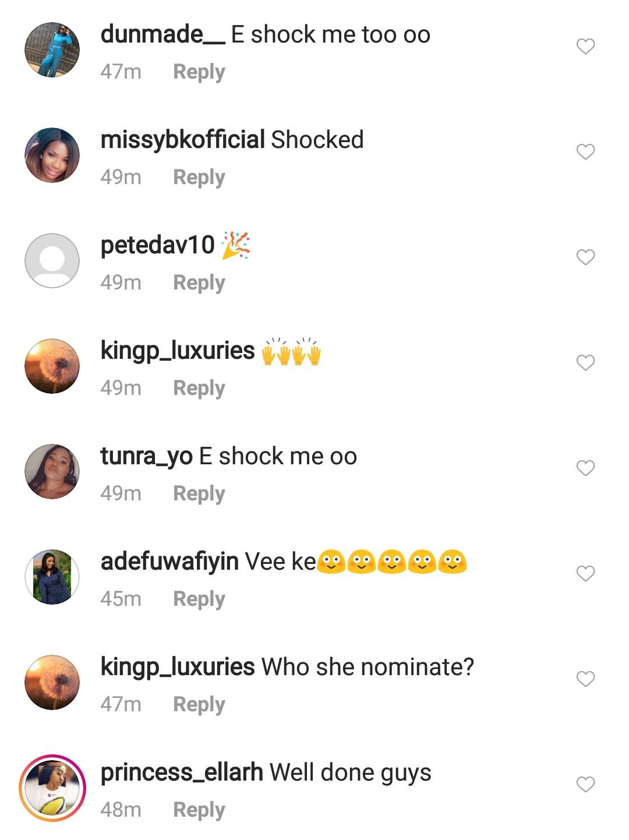Reply to petedav10's comment
Image resolution: width=629 pixels, height=840 pixels.
tap(199, 283)
